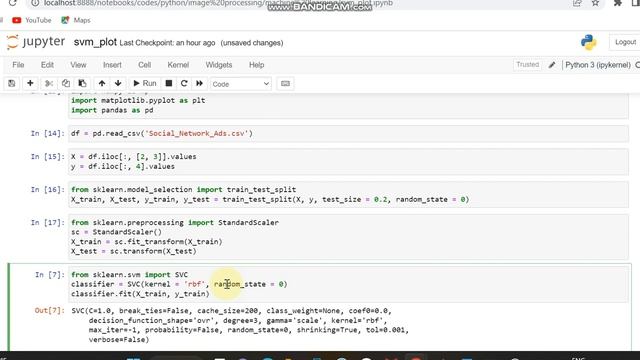640x360 pixels.
Task: Select cell In [14] with pd.read_csv code
Action: [x=348, y=133]
